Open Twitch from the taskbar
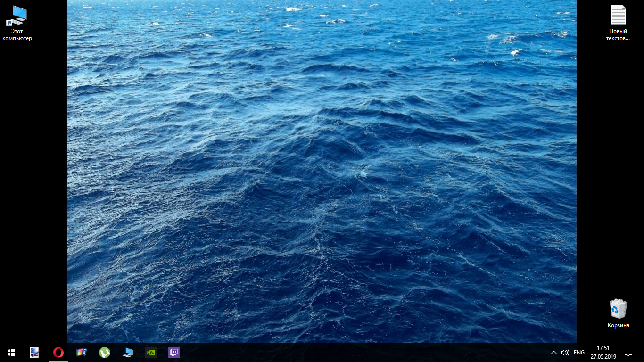The width and height of the screenshot is (644, 362). click(174, 352)
